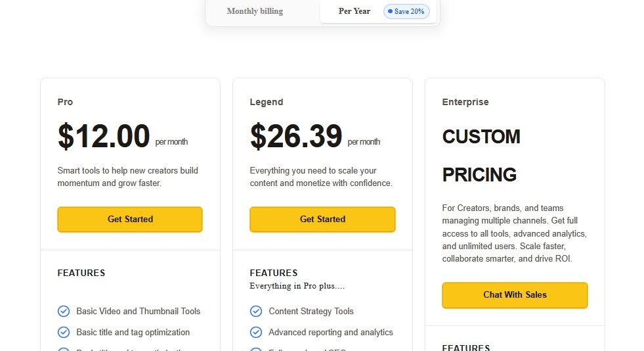Click the blue dot in the Save 20% badge
644x351 pixels.
click(x=391, y=12)
